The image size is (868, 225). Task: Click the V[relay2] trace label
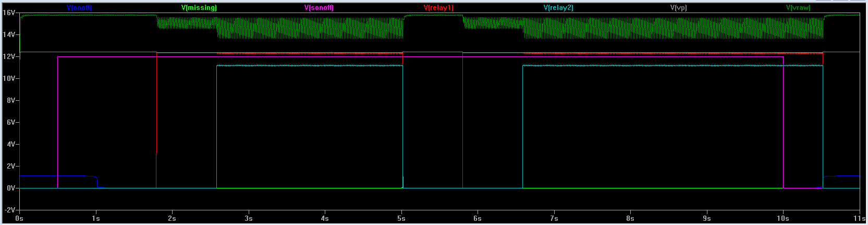[558, 8]
